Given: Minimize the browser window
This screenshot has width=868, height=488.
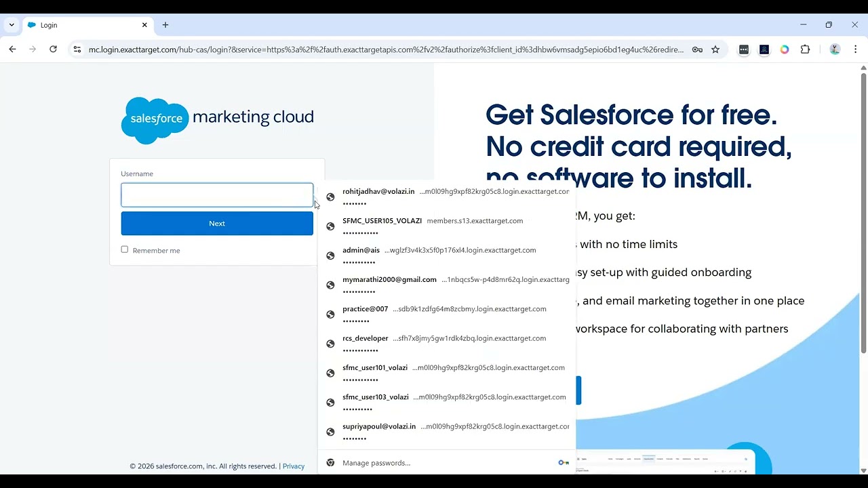Looking at the screenshot, I should pos(804,25).
